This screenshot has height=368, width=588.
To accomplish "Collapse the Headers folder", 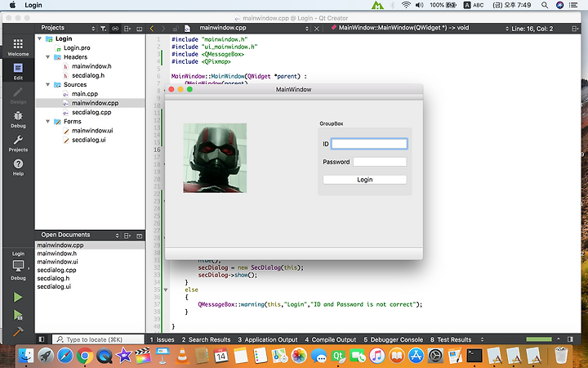I will click(x=47, y=56).
